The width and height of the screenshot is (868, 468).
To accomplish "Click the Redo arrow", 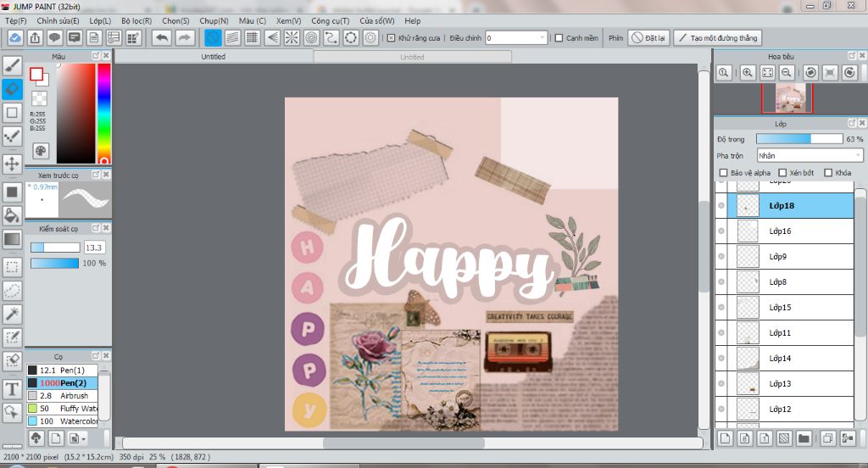I will 184,37.
